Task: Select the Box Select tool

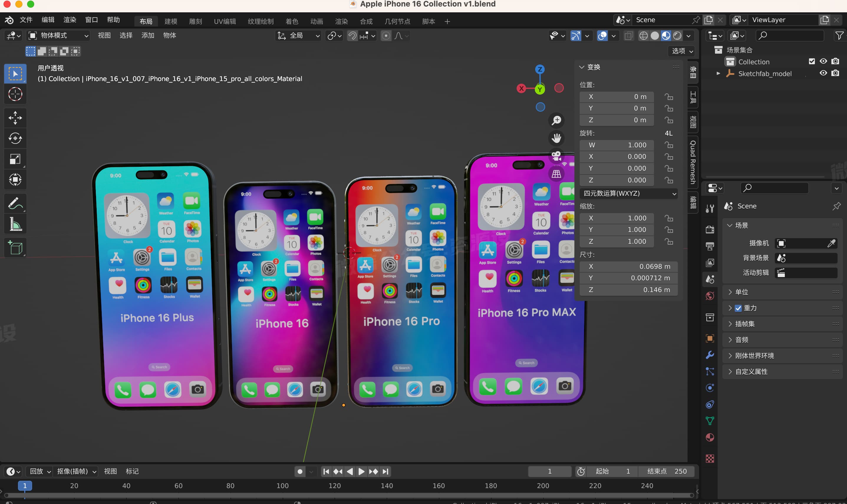Action: click(15, 74)
